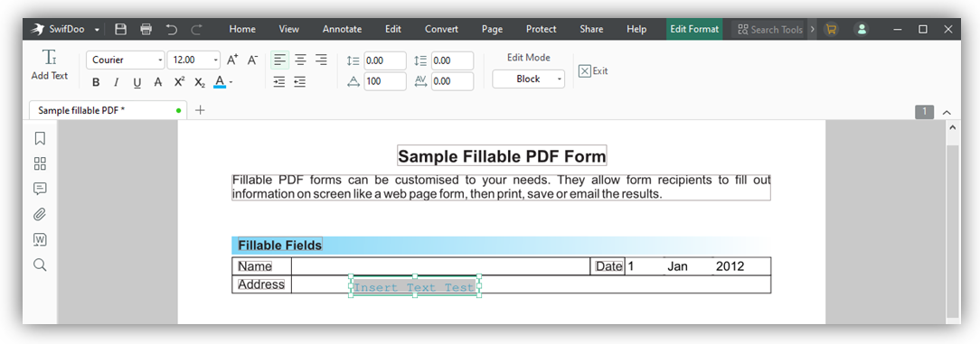
Task: Open font color picker arrow
Action: coord(231,82)
